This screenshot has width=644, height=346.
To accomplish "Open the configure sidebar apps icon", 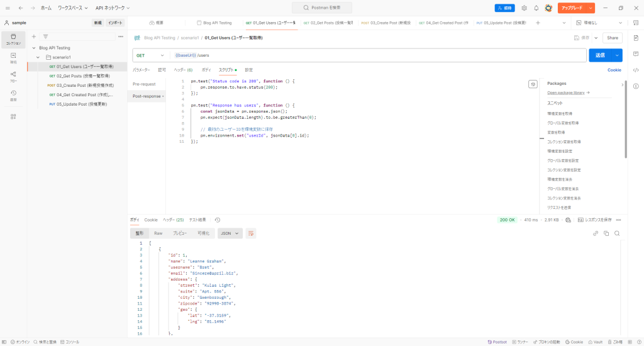I will 13,117.
